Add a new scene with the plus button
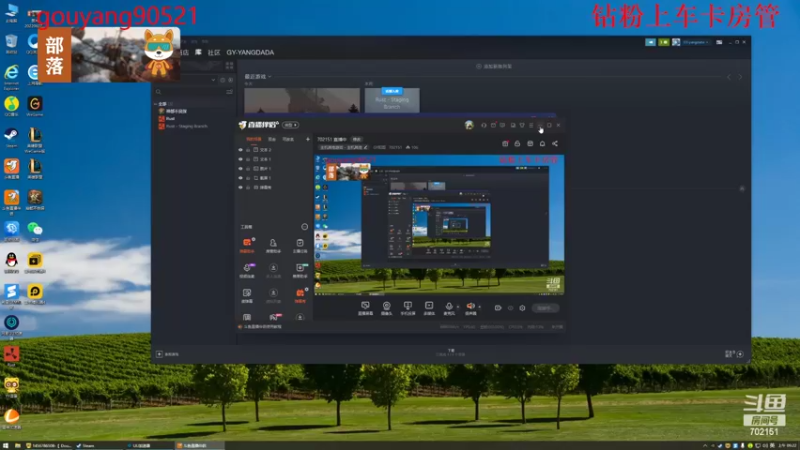The height and width of the screenshot is (450, 800). click(308, 139)
